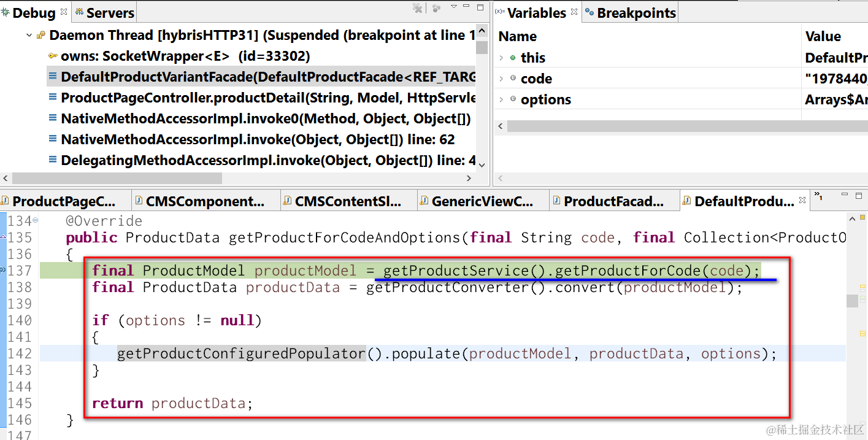The width and height of the screenshot is (868, 440).
Task: Expand the 'this' variable
Action: click(501, 58)
